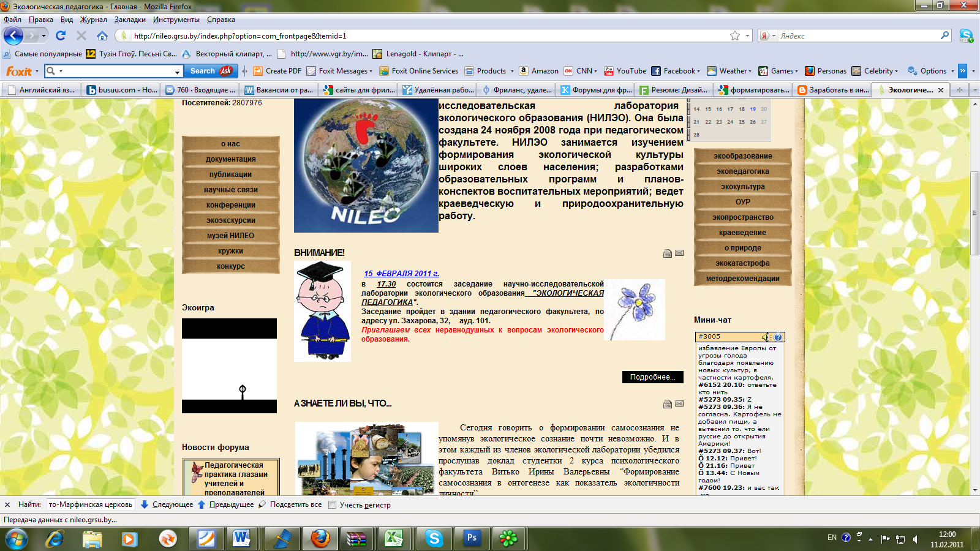This screenshot has height=551, width=980.
Task: Click the page vertical scrollbar thumb
Action: tap(974, 214)
